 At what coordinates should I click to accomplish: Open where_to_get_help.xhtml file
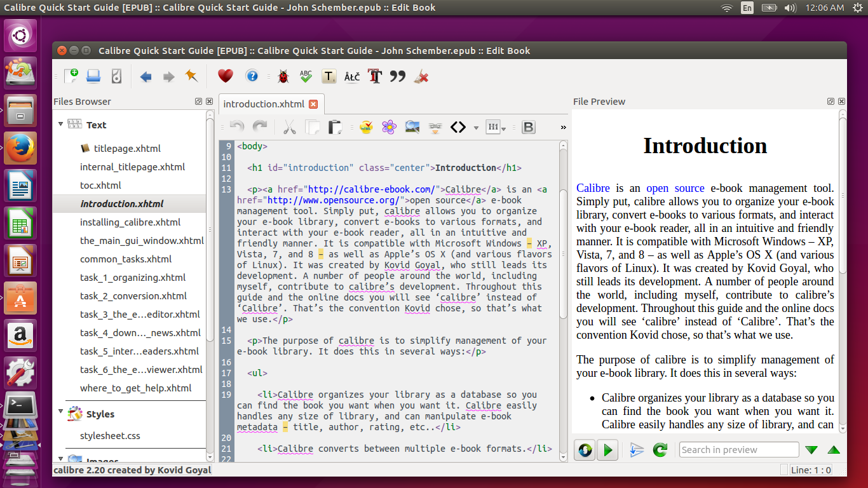(136, 388)
